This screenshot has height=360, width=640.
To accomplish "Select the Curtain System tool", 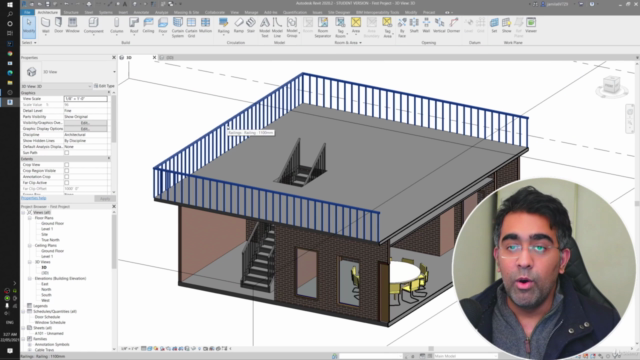I will point(178,27).
